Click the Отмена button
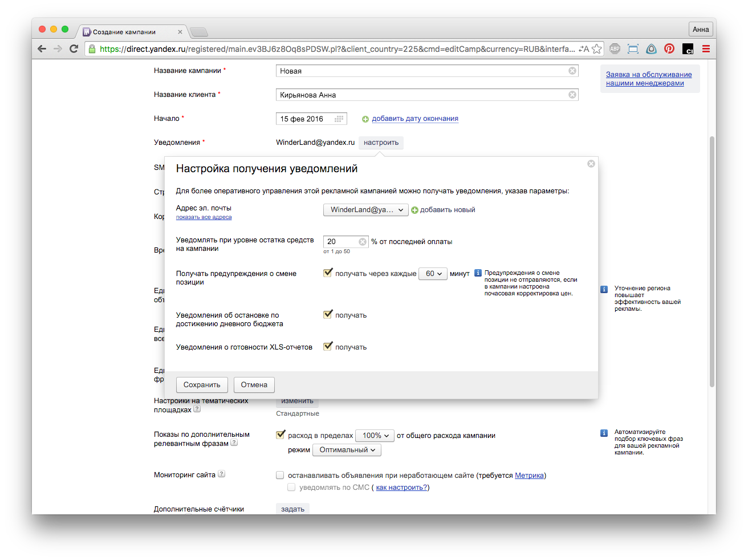Image resolution: width=748 pixels, height=560 pixels. click(x=254, y=385)
